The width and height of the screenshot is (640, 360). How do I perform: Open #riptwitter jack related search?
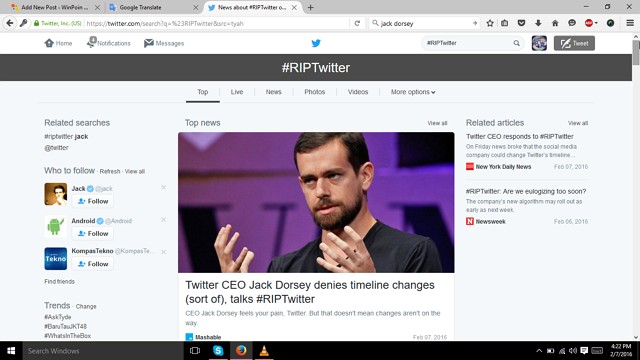pos(66,136)
